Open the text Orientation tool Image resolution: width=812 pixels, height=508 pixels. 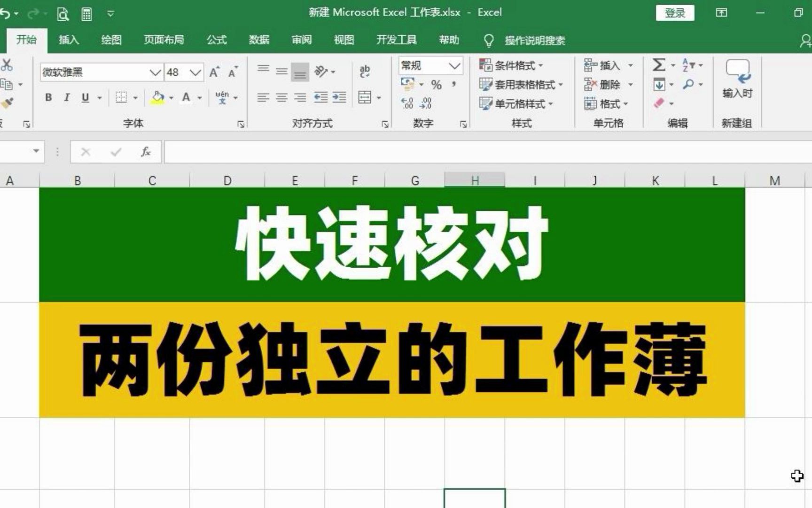point(321,71)
